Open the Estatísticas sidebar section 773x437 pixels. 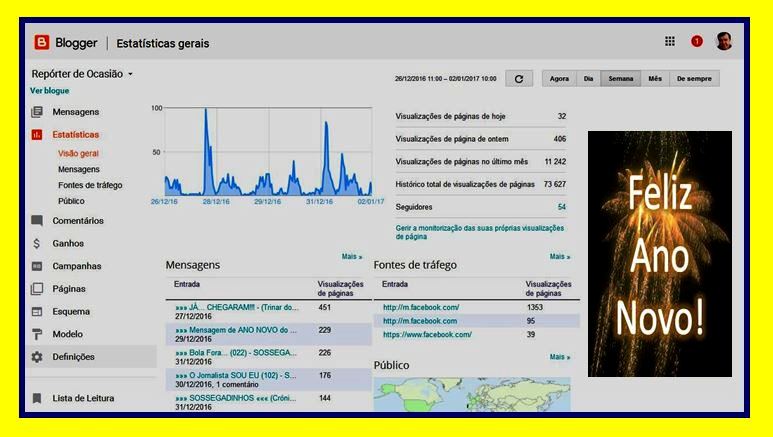pyautogui.click(x=75, y=135)
